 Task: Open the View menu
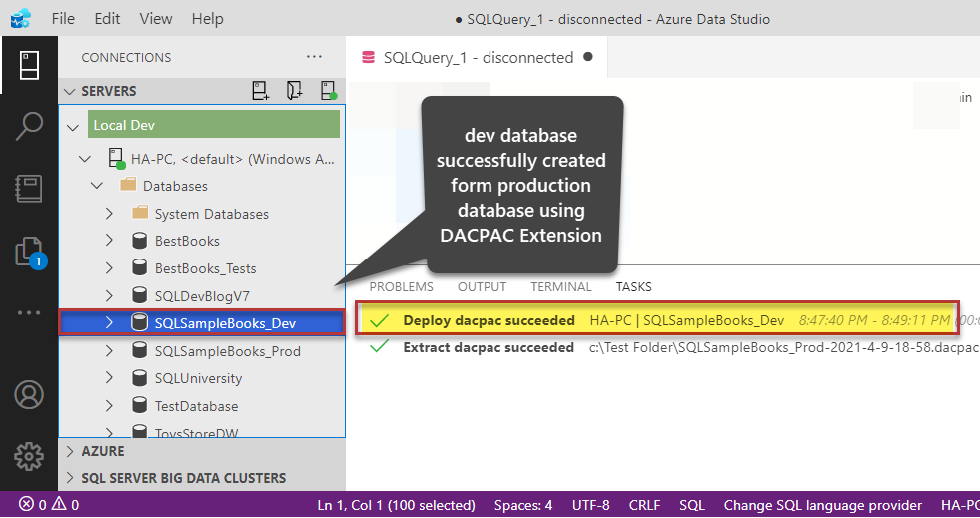pyautogui.click(x=156, y=19)
